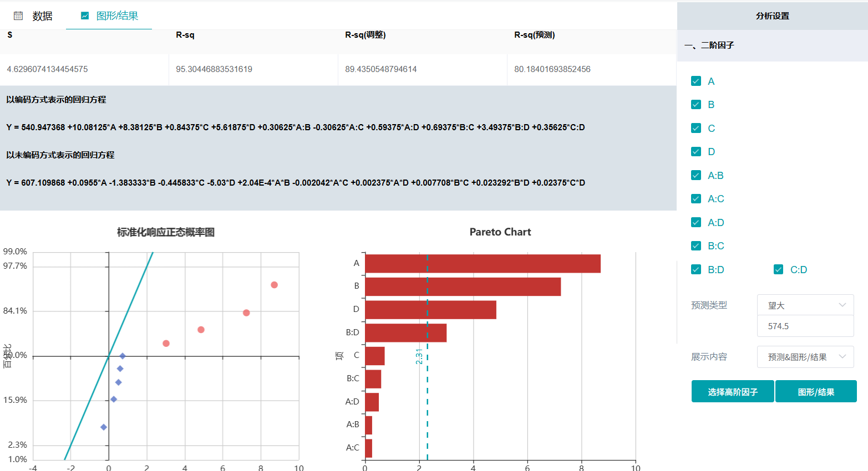Toggle the A:D interaction checkbox

point(696,222)
